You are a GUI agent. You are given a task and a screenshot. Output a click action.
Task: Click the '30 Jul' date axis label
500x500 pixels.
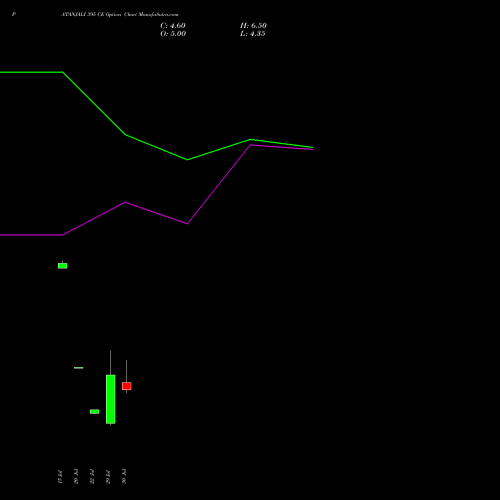tap(124, 476)
